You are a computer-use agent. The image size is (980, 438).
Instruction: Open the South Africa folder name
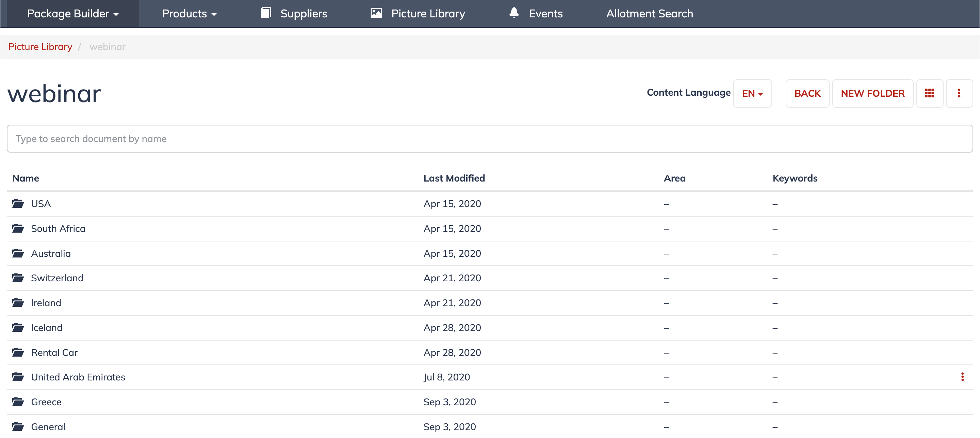tap(58, 229)
